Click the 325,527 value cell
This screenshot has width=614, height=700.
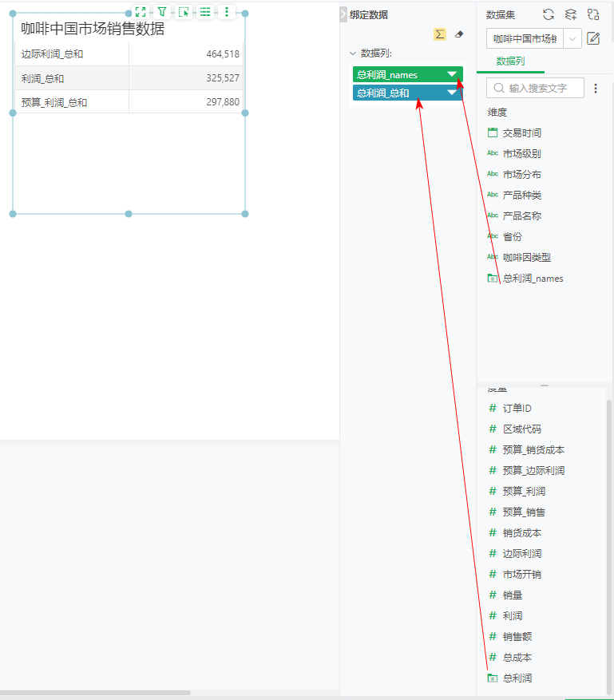[x=186, y=78]
